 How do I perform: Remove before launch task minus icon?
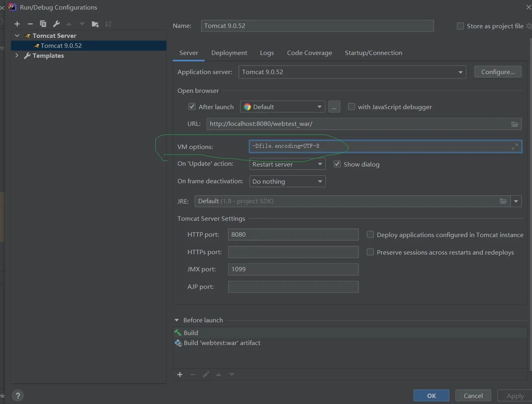pos(193,375)
